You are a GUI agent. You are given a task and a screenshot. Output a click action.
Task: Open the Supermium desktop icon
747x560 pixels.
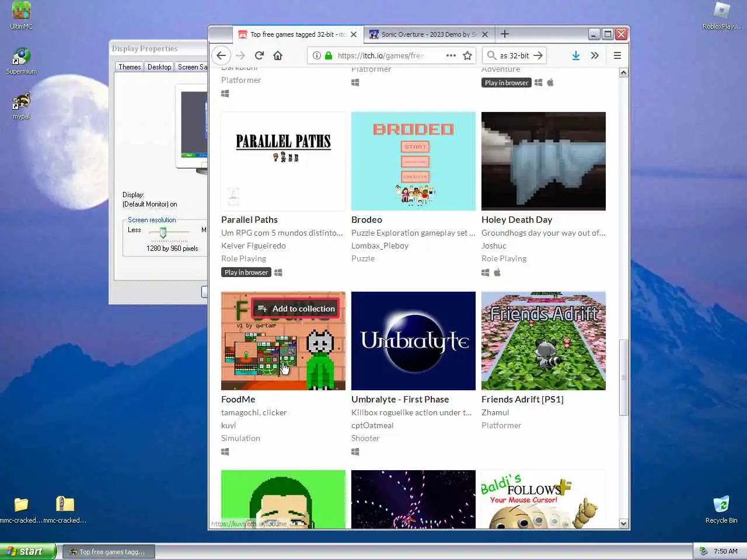[21, 61]
